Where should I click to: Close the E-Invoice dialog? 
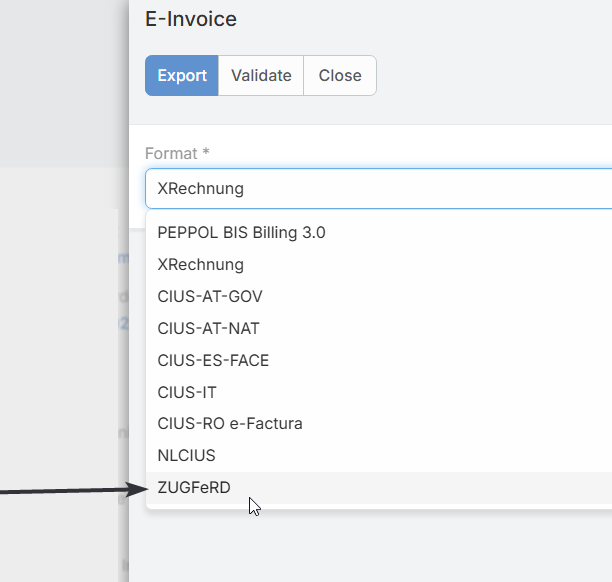point(340,75)
